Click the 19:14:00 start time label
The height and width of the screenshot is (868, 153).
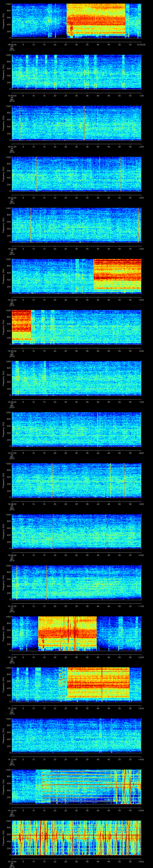click(12, 810)
